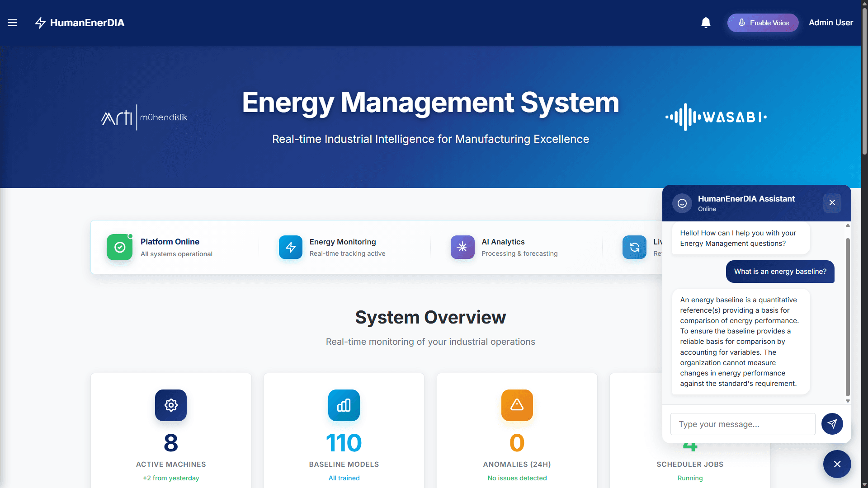The image size is (868, 488).
Task: Select the 'What is an energy baseline?' message bubble
Action: (x=780, y=272)
